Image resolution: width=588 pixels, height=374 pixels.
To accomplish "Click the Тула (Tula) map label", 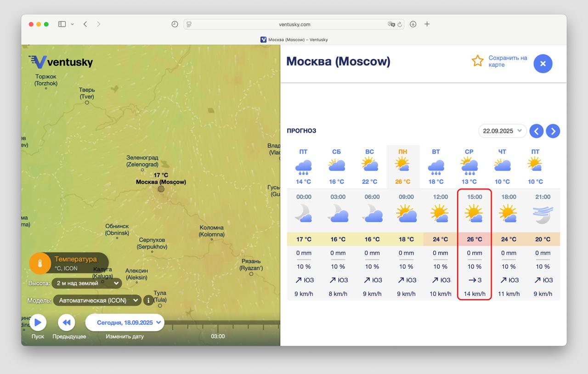I will tap(160, 296).
